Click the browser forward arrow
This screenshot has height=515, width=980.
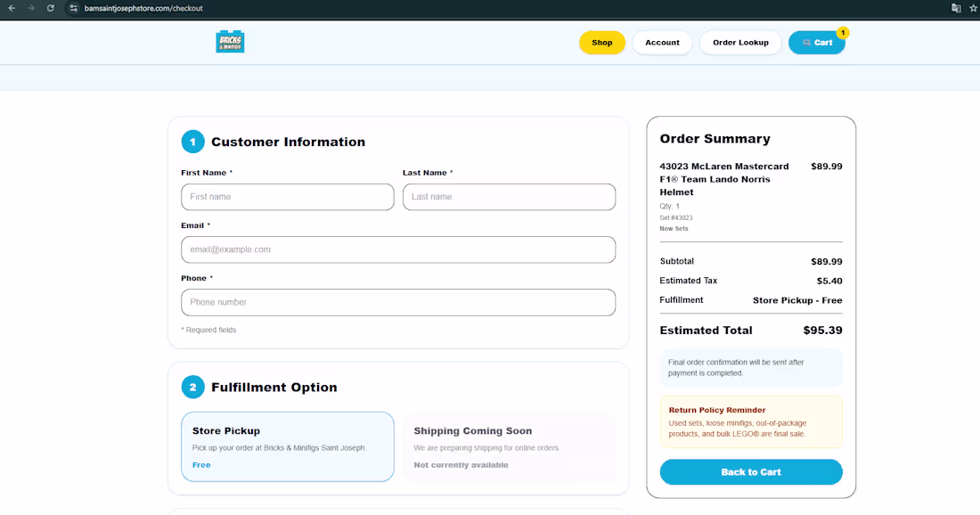(30, 8)
